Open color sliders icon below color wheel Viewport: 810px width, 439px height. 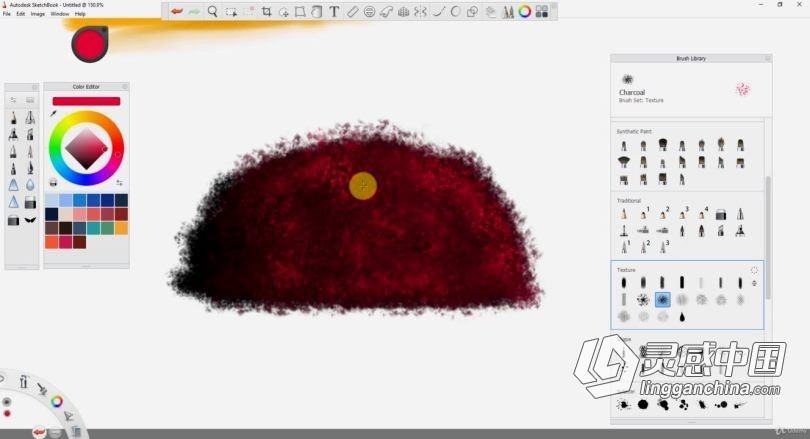pyautogui.click(x=120, y=182)
